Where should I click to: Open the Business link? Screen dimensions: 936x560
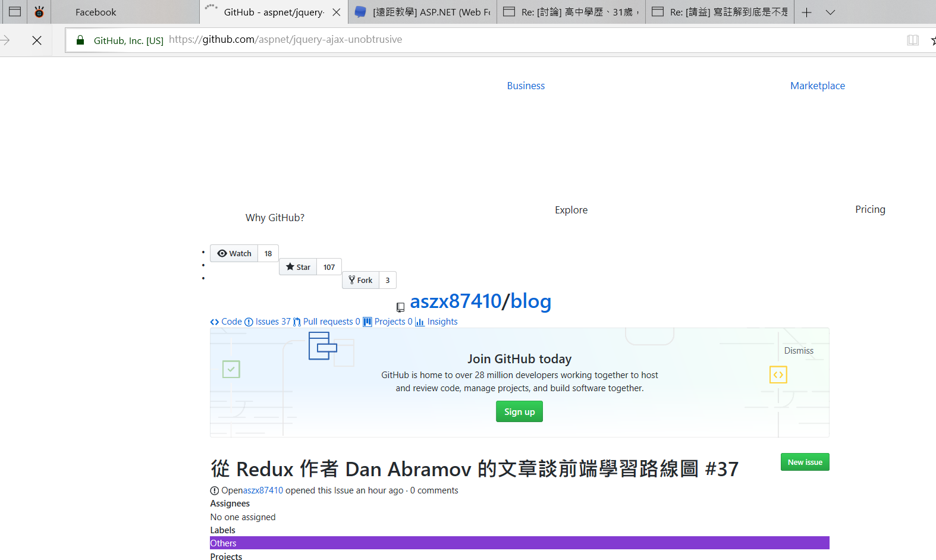tap(526, 86)
